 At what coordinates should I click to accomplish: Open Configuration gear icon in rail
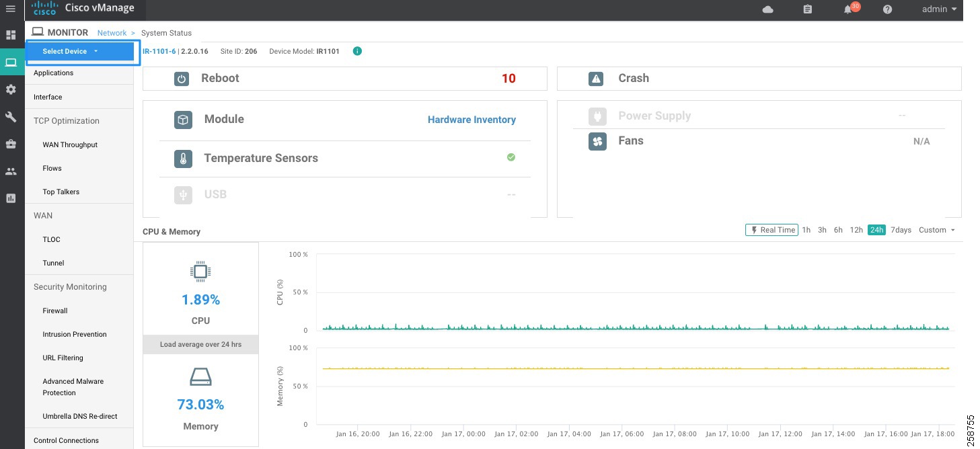pos(11,89)
